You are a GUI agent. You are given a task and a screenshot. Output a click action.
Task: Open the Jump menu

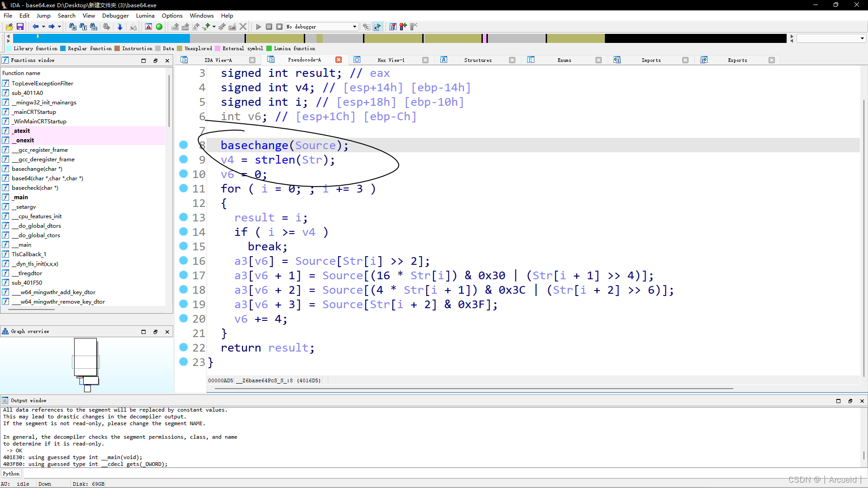[x=43, y=15]
